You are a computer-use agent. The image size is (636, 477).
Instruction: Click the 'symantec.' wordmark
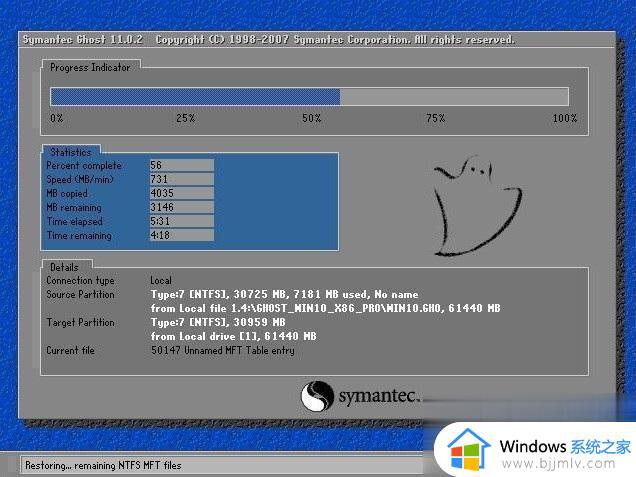click(379, 395)
